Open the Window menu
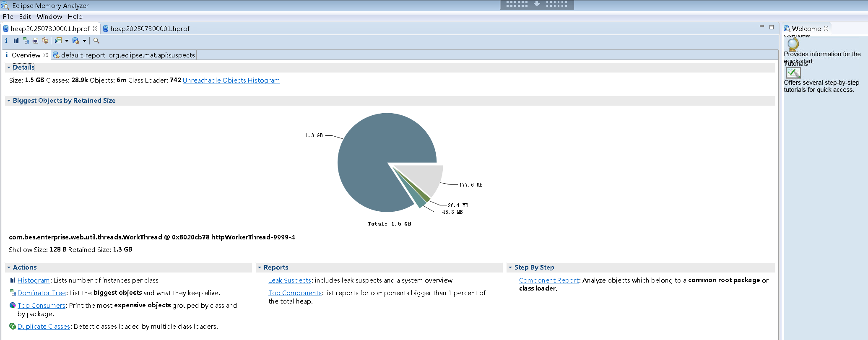Screen dimensions: 868x340 point(49,16)
